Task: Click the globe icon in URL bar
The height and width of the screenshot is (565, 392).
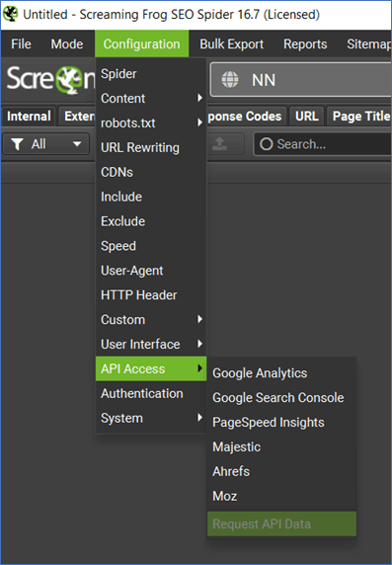Action: (230, 80)
